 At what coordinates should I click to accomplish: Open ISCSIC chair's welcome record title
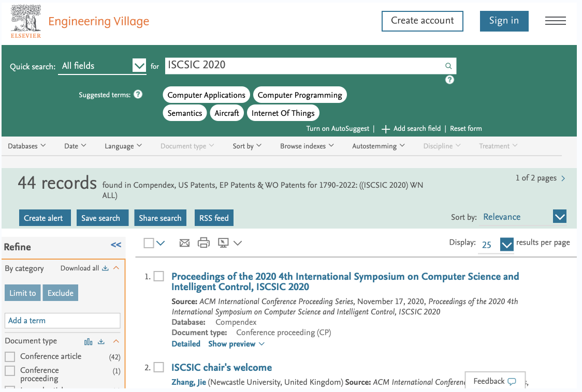point(222,368)
